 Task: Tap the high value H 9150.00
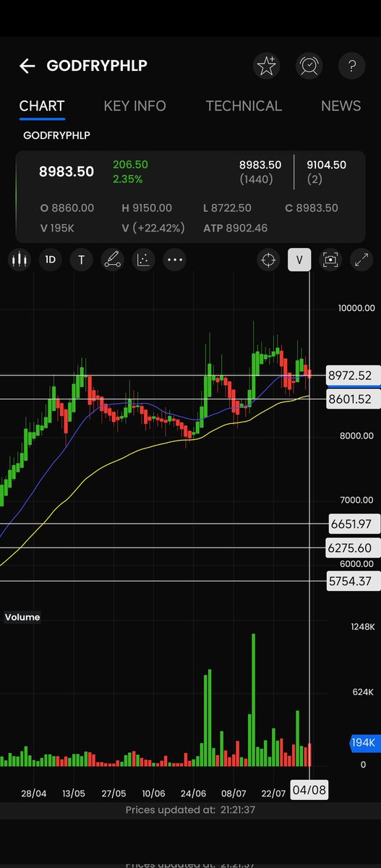147,208
